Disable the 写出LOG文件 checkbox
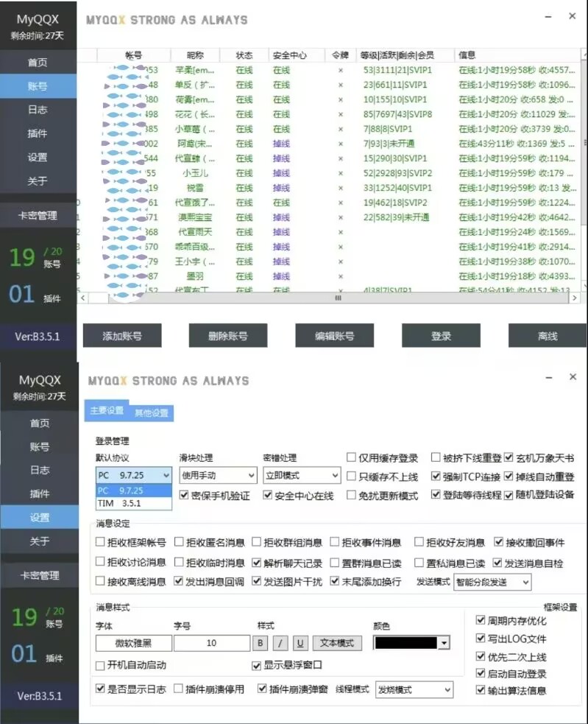Viewport: 588px width, 724px height. [x=481, y=639]
